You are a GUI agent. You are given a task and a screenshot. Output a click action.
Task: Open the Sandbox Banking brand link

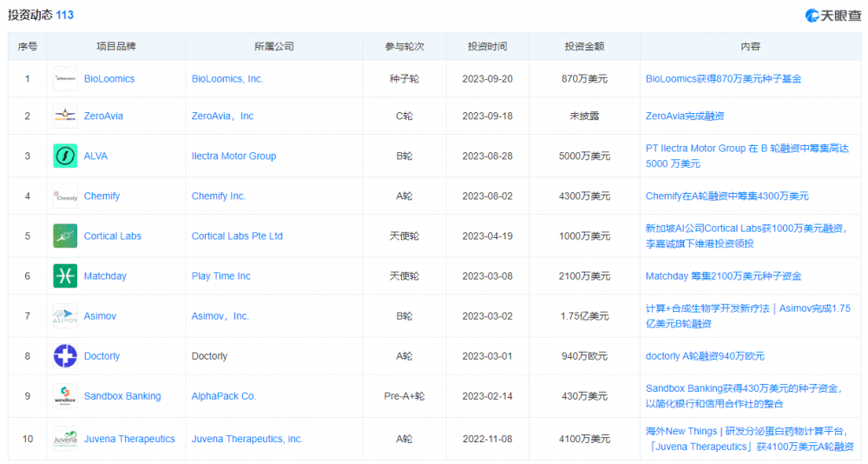tap(122, 396)
